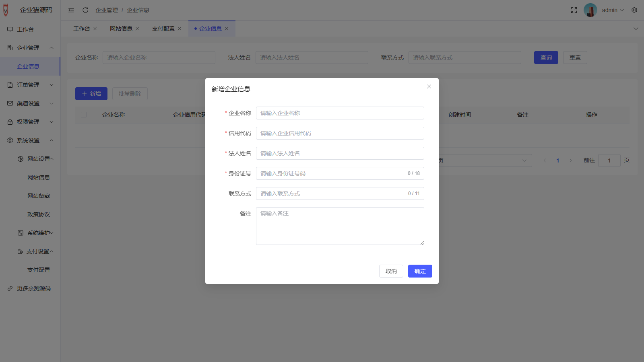
Task: Switch to the 工作台 tab
Action: 82,29
